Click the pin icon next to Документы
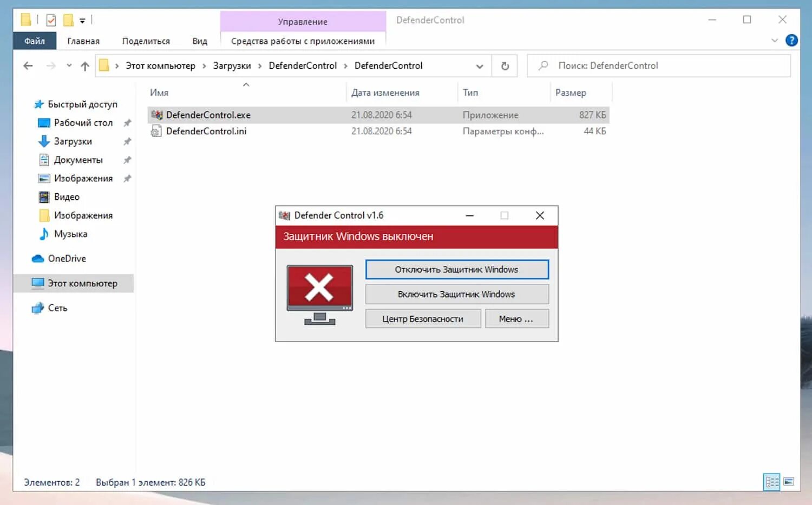 127,160
